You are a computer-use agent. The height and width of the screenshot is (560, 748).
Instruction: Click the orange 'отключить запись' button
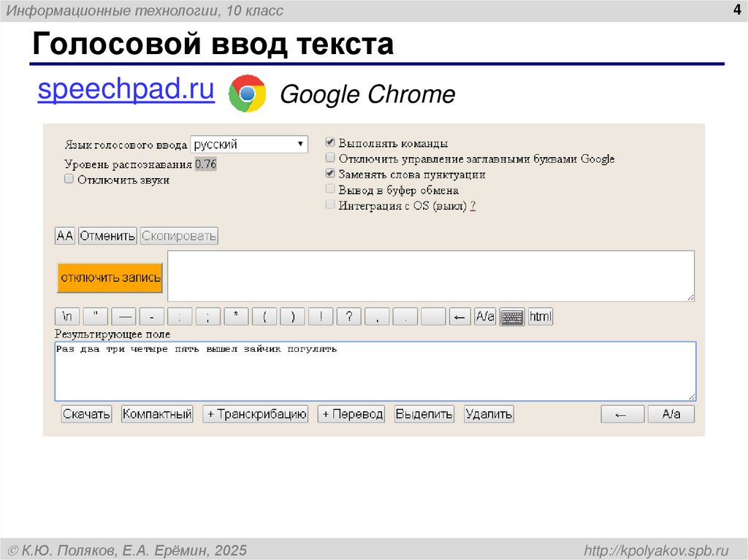110,277
